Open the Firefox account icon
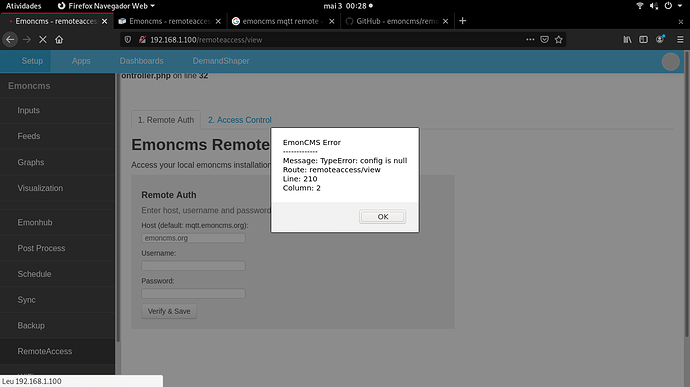Image resolution: width=690 pixels, height=387 pixels. pos(660,40)
